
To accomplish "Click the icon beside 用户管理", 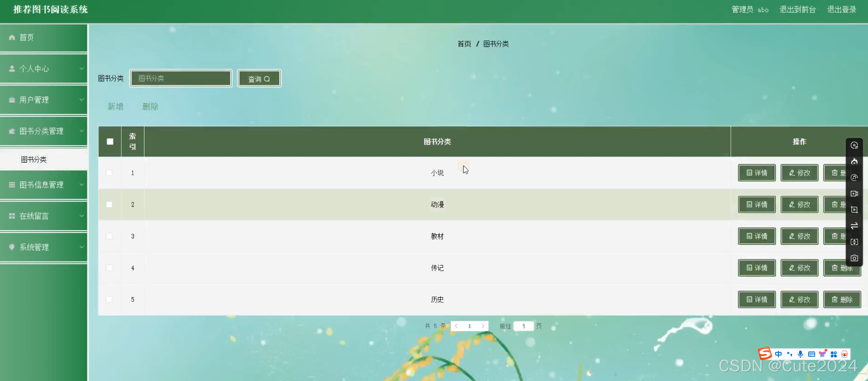I will 12,100.
